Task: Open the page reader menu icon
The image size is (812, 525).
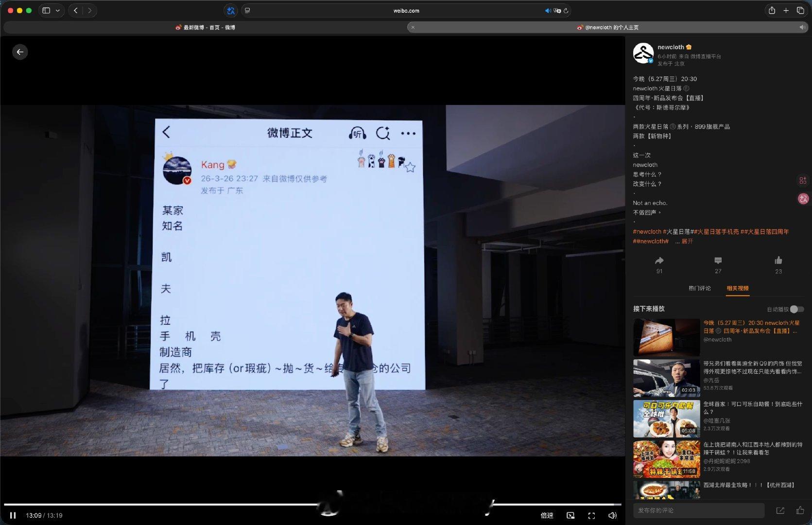Action: coord(247,11)
